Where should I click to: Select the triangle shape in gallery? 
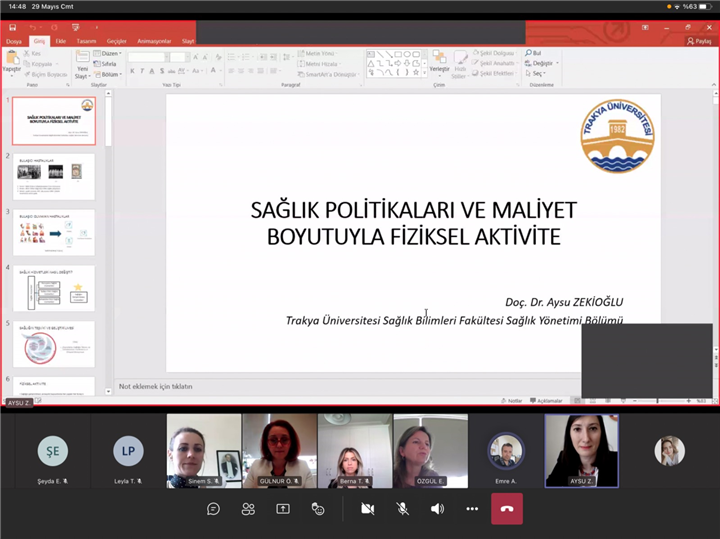pos(371,63)
